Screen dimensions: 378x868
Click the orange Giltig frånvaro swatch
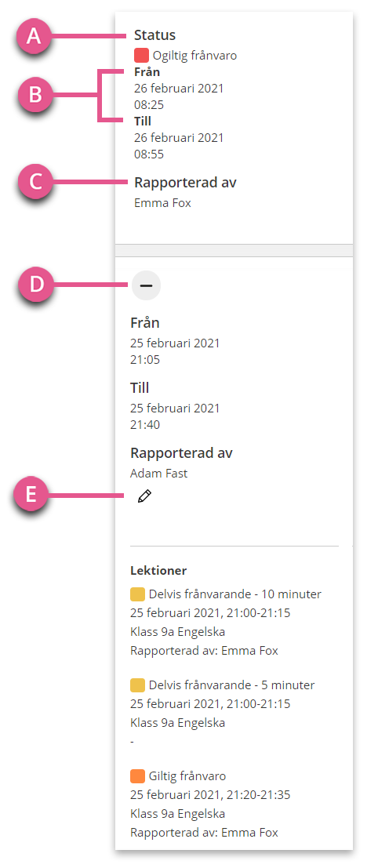pos(137,776)
